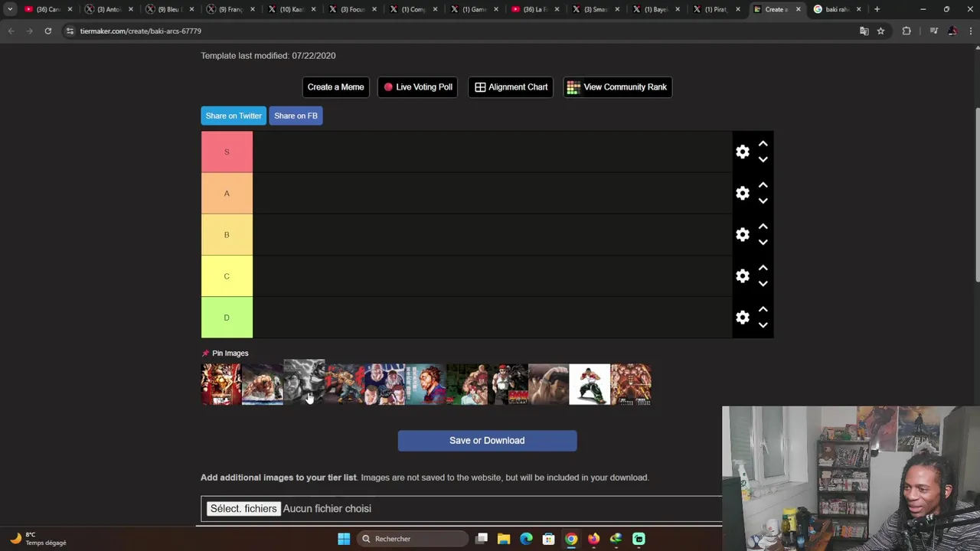Select the white-background boxer in green pants thumbnail

pos(590,384)
